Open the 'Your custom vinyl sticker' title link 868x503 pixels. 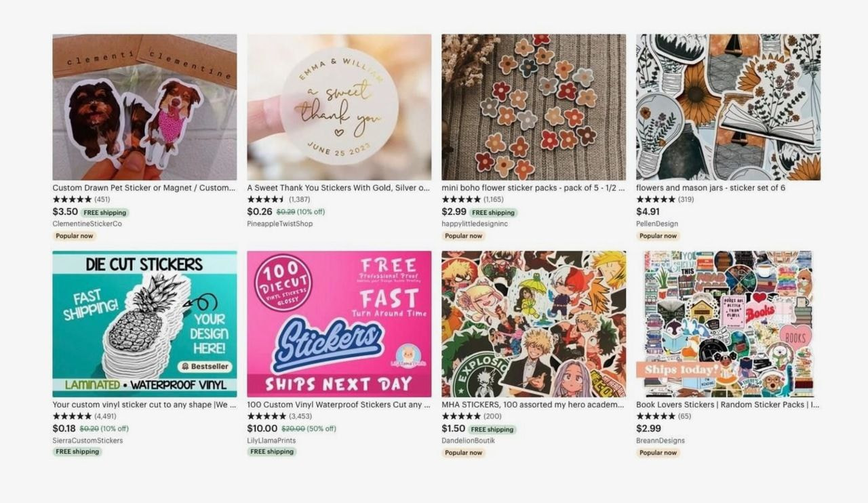click(144, 405)
